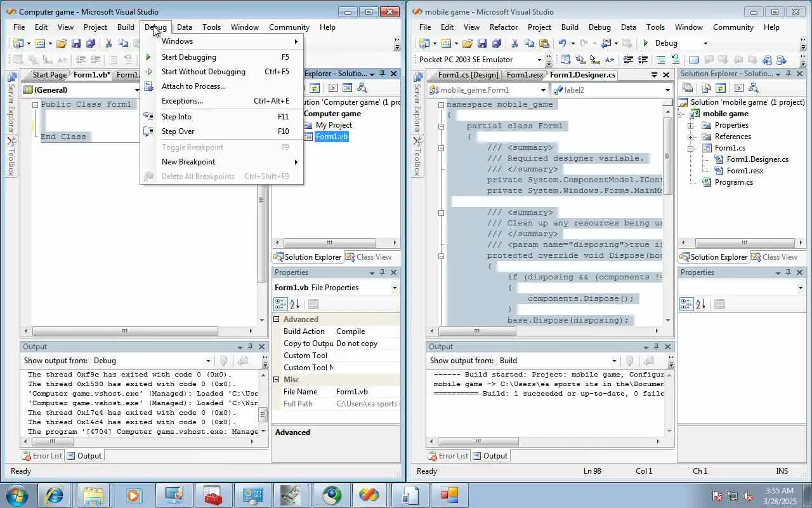The image size is (812, 508).
Task: Collapse Advanced category in Properties grid
Action: coord(277,319)
